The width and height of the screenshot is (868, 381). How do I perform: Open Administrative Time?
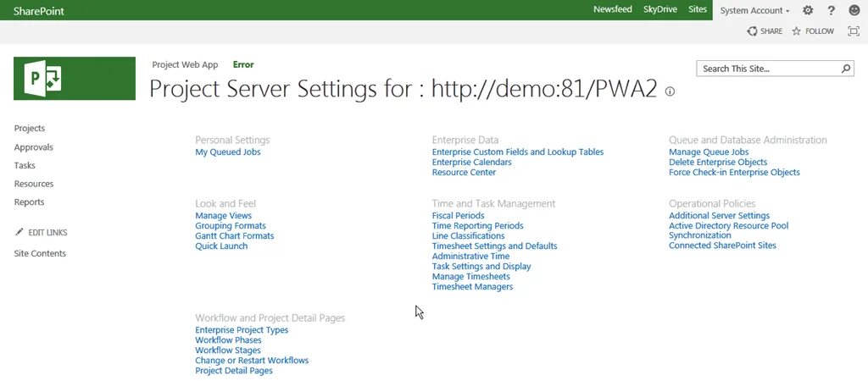[470, 256]
